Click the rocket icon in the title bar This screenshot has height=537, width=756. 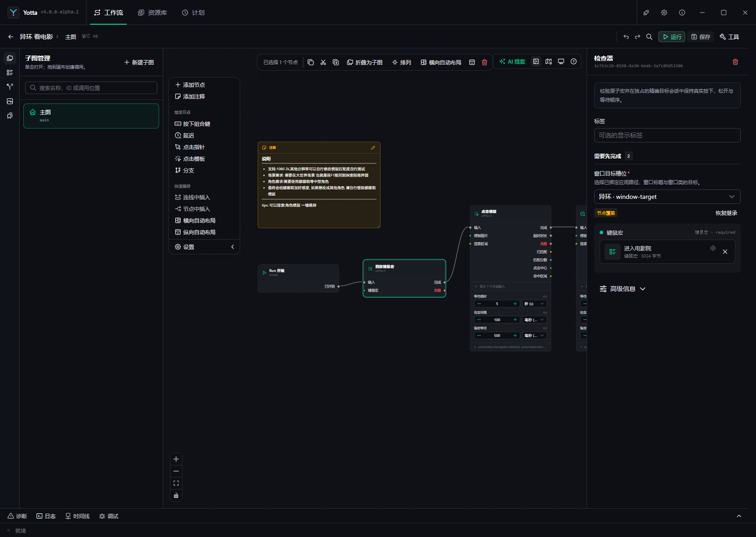646,13
